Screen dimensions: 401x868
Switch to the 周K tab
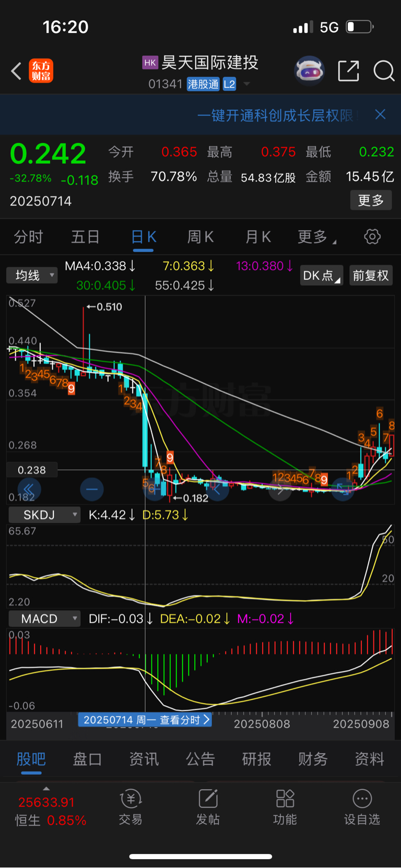coord(200,237)
